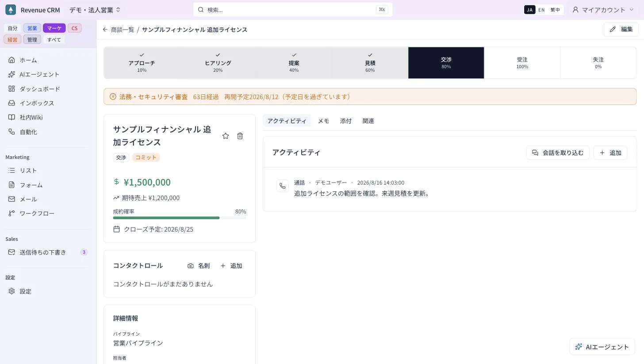Switch to the メモ tab
This screenshot has width=644, height=364.
tap(323, 121)
